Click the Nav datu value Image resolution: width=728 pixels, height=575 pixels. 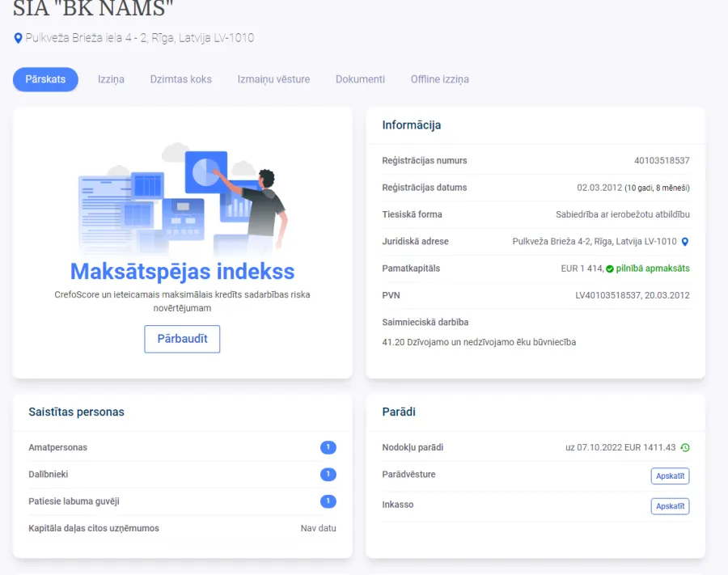tap(319, 528)
